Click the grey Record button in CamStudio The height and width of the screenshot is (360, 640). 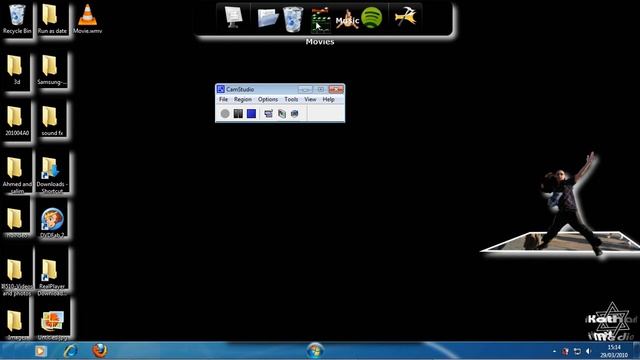pyautogui.click(x=225, y=113)
